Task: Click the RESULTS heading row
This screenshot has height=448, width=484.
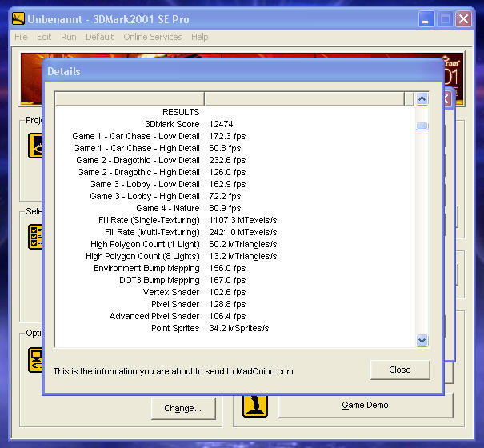Action: point(235,112)
